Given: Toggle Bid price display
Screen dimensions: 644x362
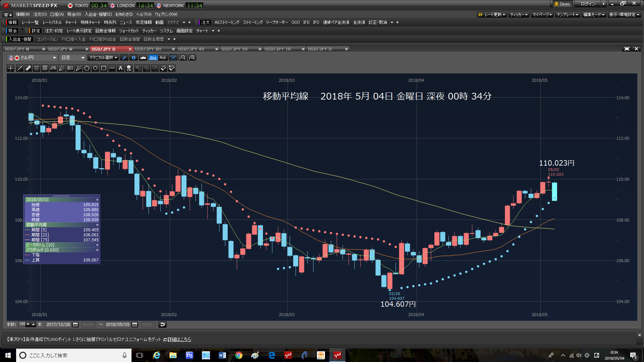Looking at the screenshot, I should coord(153,58).
